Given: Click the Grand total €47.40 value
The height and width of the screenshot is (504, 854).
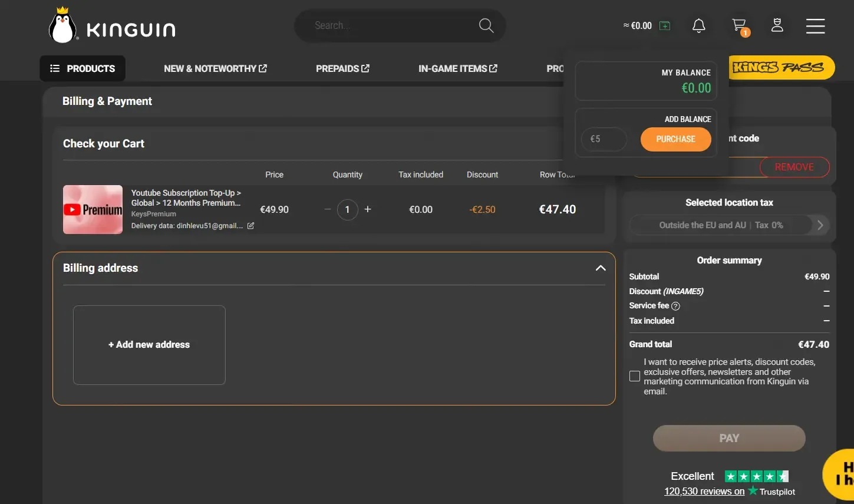Looking at the screenshot, I should [x=813, y=344].
